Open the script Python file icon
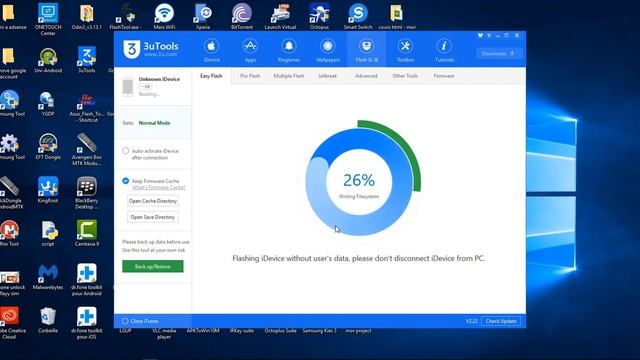This screenshot has width=640, height=360. (x=48, y=233)
